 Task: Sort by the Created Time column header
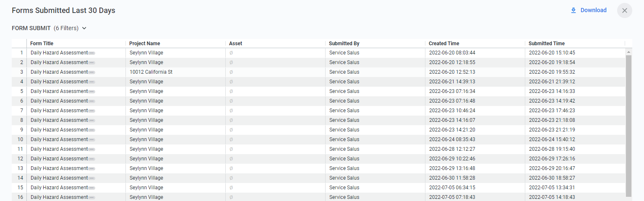[x=444, y=44]
